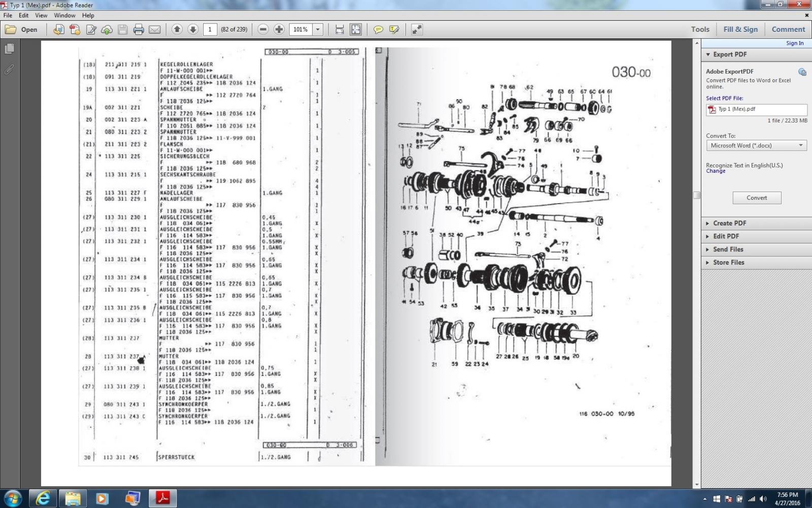Click the Adobe ExportPDF info icon
The image size is (812, 508).
pos(802,72)
